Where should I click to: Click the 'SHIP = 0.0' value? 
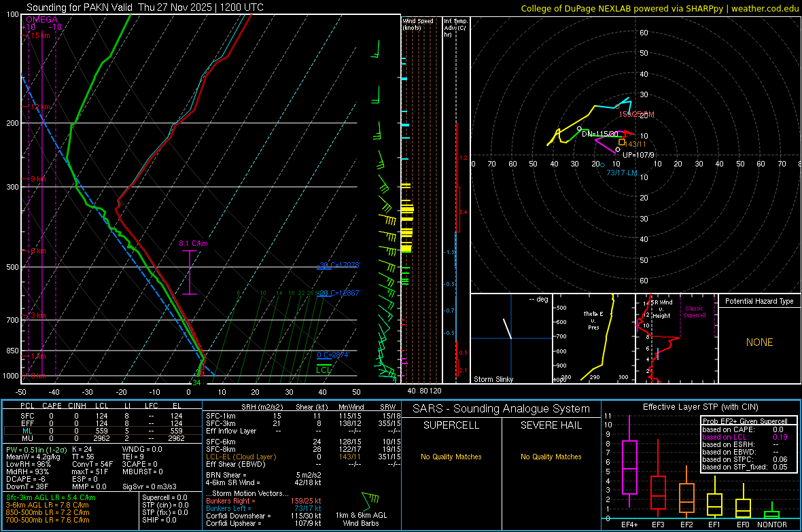pos(159,520)
